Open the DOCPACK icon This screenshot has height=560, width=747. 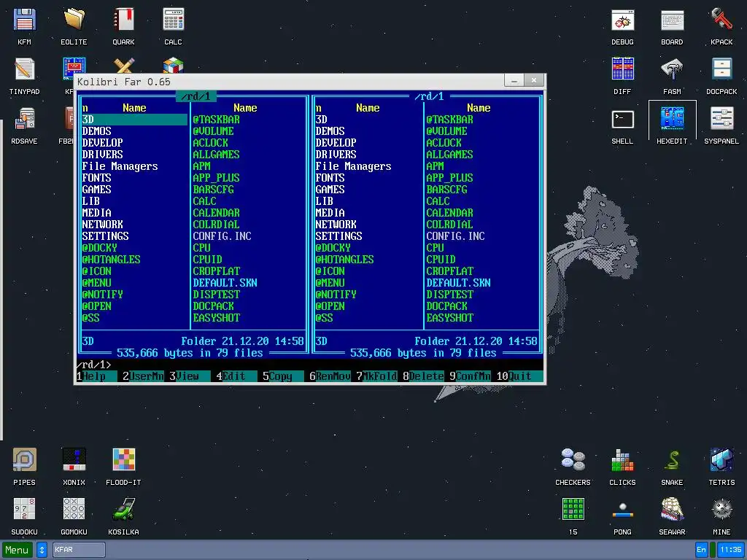(x=721, y=76)
